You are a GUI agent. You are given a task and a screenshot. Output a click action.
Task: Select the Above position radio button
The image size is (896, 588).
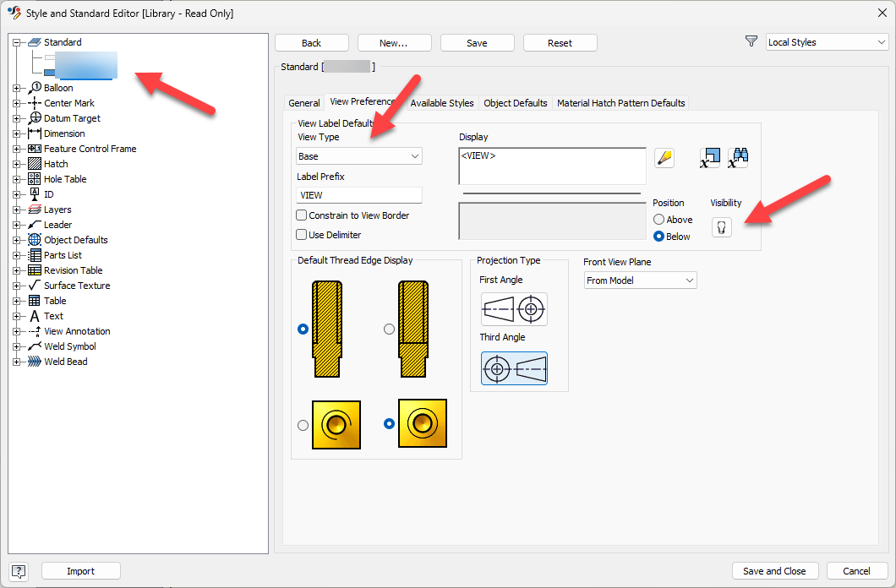[658, 219]
